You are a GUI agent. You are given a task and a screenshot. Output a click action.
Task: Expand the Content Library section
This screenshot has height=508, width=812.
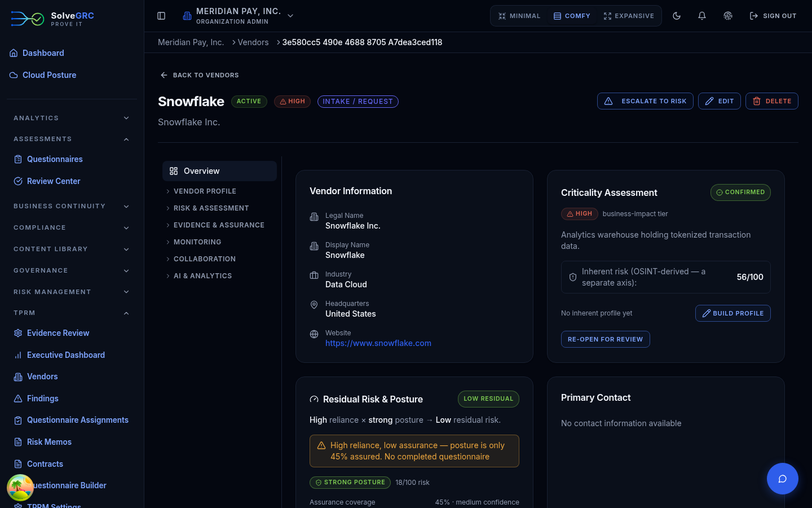72,249
